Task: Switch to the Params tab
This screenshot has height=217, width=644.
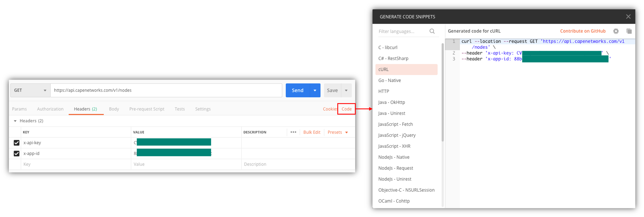Action: pyautogui.click(x=19, y=109)
